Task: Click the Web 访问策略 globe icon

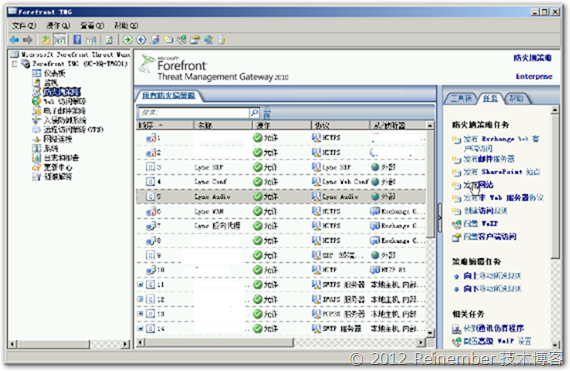Action: [36, 101]
